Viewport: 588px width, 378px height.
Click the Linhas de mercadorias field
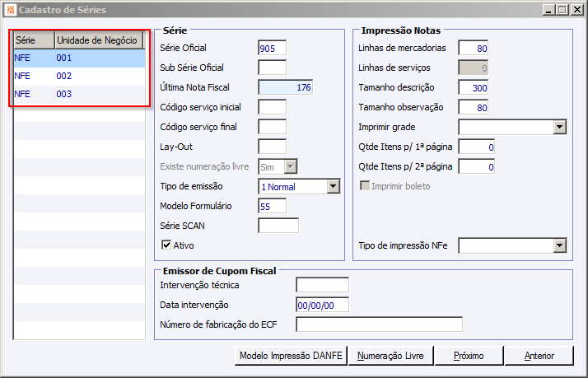(x=474, y=48)
